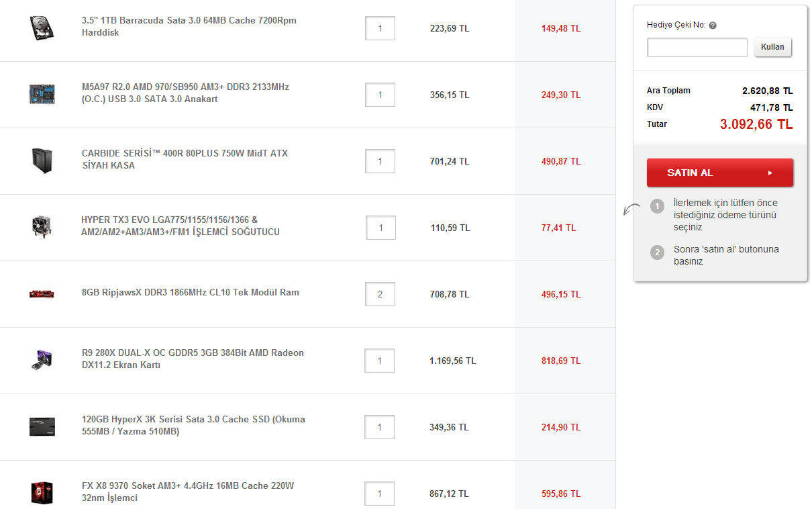The height and width of the screenshot is (509, 812).
Task: Click the quantity field for FX X8 9370
Action: [x=380, y=494]
